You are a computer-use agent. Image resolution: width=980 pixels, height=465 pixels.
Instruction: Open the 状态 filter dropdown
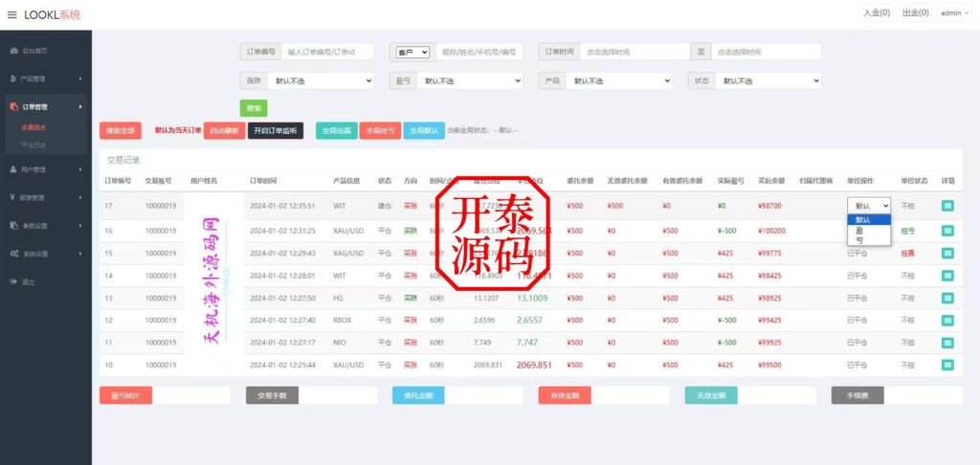(x=768, y=80)
